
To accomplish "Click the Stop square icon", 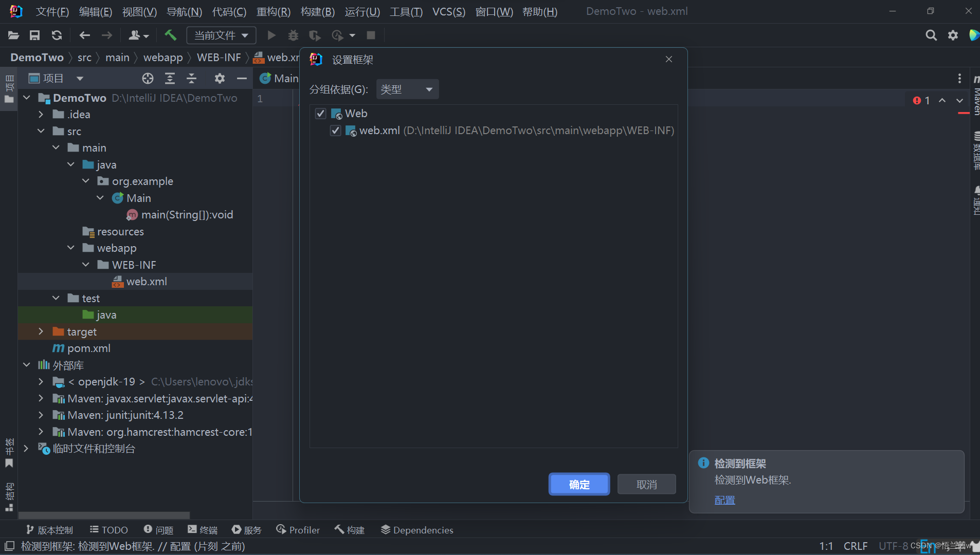I will tap(371, 35).
